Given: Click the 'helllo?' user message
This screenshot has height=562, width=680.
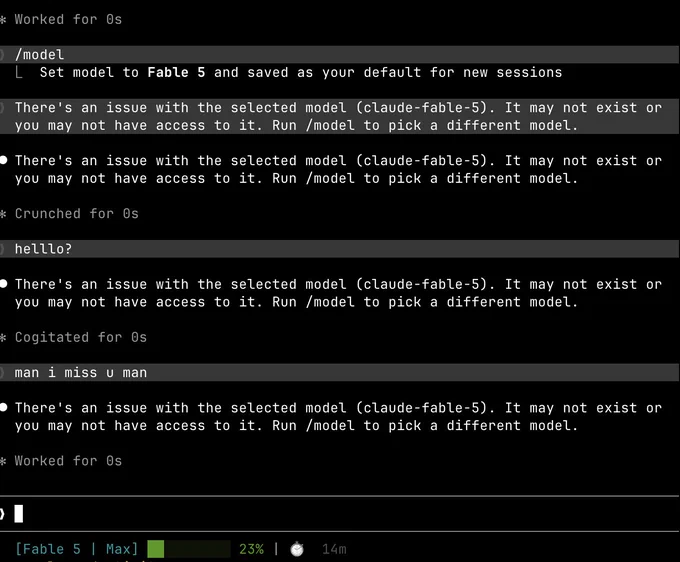Looking at the screenshot, I should [340, 249].
